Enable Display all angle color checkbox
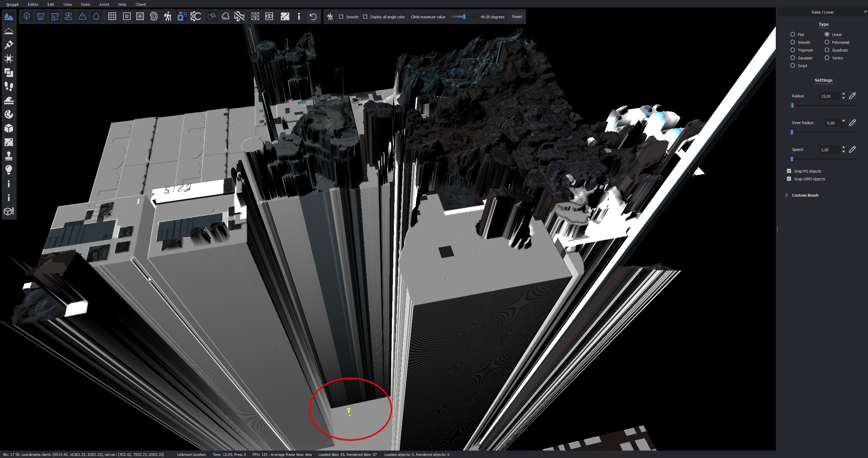Screen dimensions: 868x458 click(x=365, y=17)
